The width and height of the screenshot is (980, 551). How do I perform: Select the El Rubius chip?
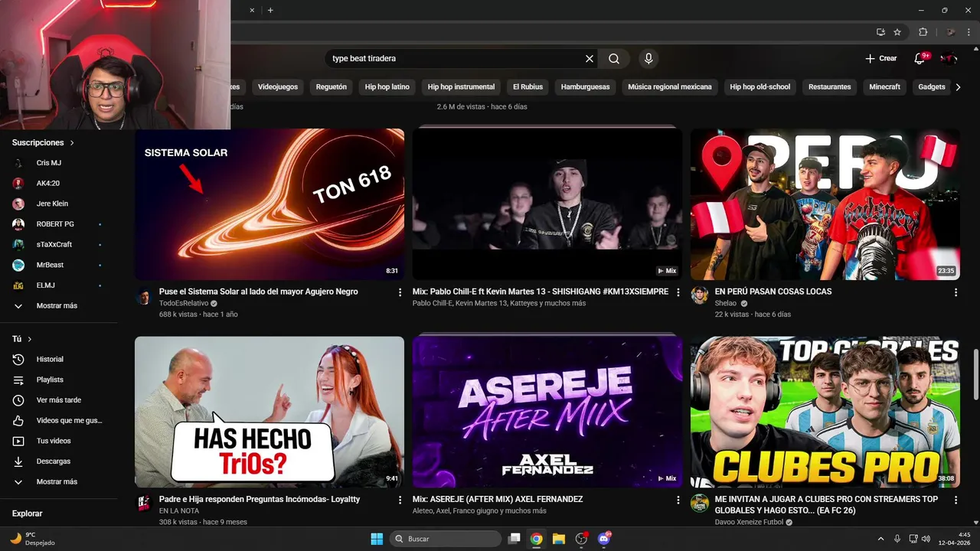pyautogui.click(x=528, y=87)
